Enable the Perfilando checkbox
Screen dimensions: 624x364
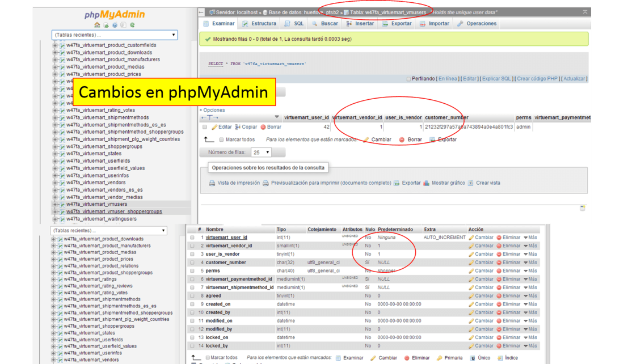[408, 79]
